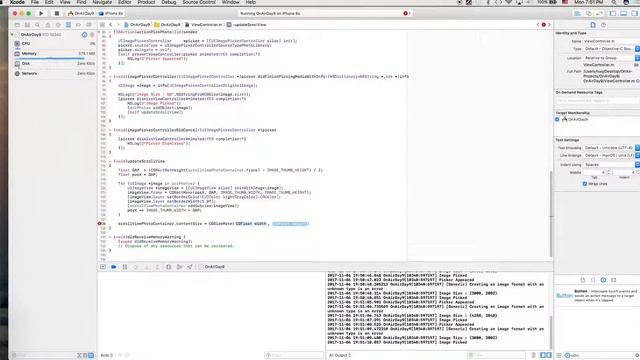Switch to Assistant editor layout
This screenshot has width=640, height=360.
coord(589,13)
